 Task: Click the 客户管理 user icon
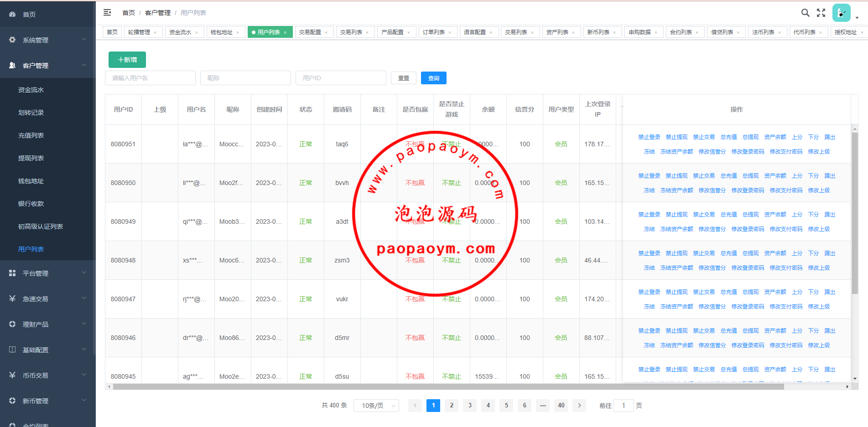click(12, 66)
